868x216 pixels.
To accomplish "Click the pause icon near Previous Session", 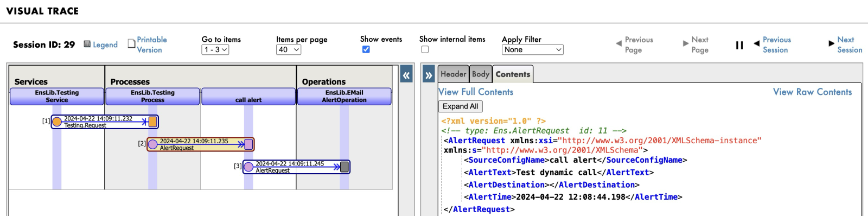I will [739, 45].
